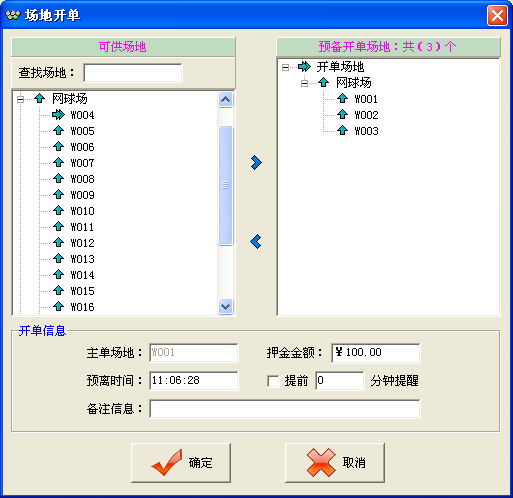This screenshot has height=498, width=513.
Task: Click the double-arrow icon of 开单场地 root
Action: (304, 67)
